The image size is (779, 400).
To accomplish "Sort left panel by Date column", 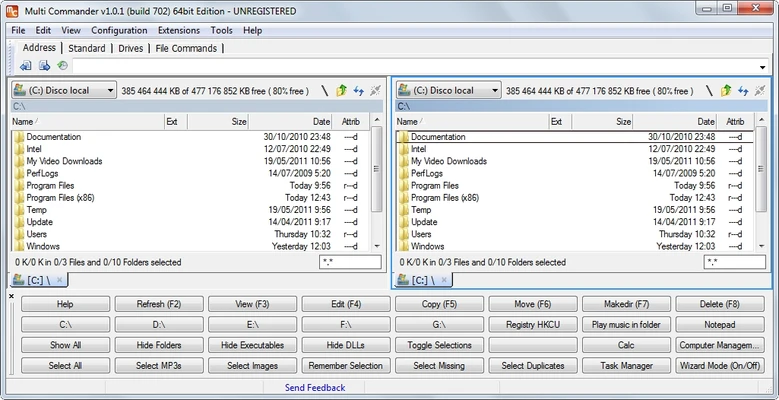I will point(291,121).
